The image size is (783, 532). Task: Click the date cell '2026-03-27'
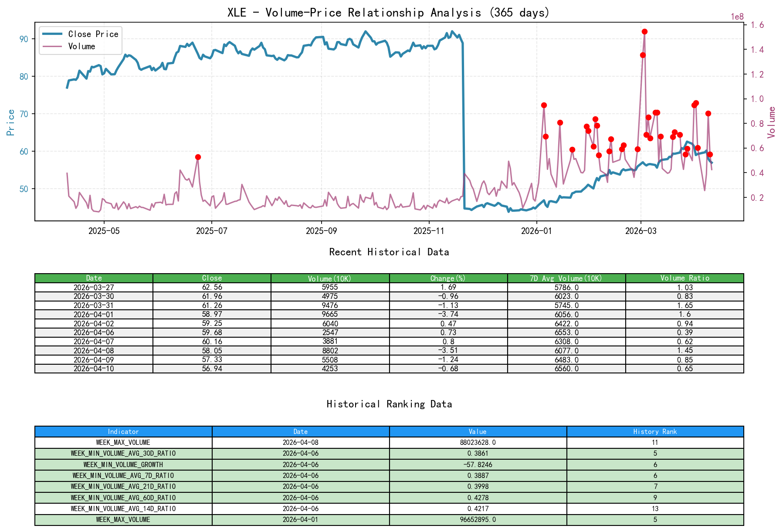click(94, 288)
